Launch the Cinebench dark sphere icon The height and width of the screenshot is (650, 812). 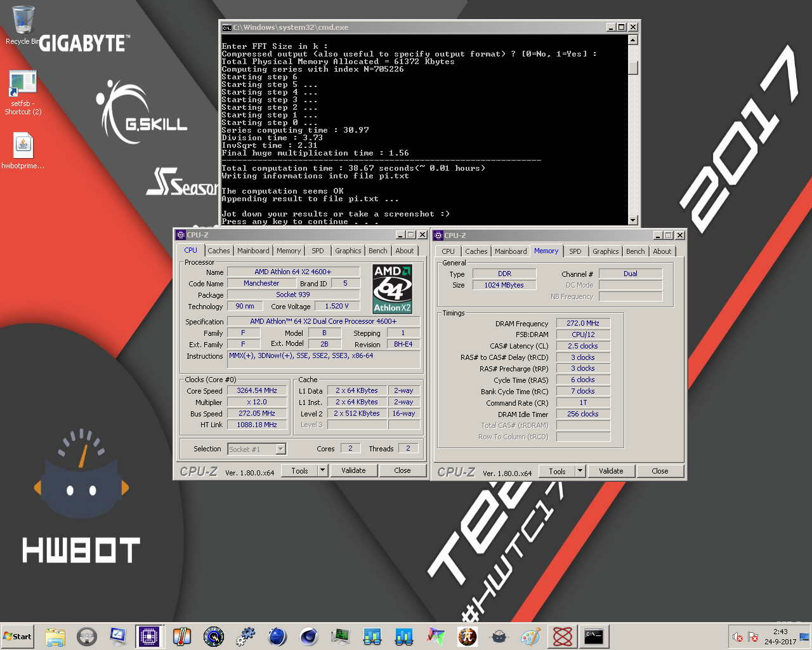309,636
